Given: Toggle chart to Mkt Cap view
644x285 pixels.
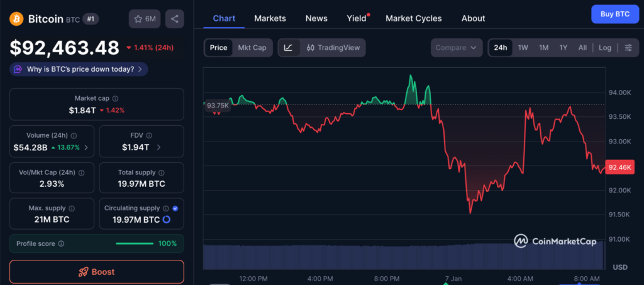Looking at the screenshot, I should tap(252, 48).
